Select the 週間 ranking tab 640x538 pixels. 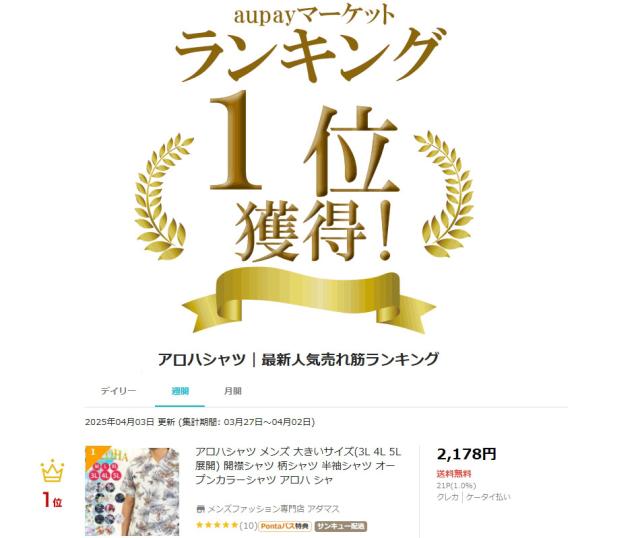tap(180, 391)
